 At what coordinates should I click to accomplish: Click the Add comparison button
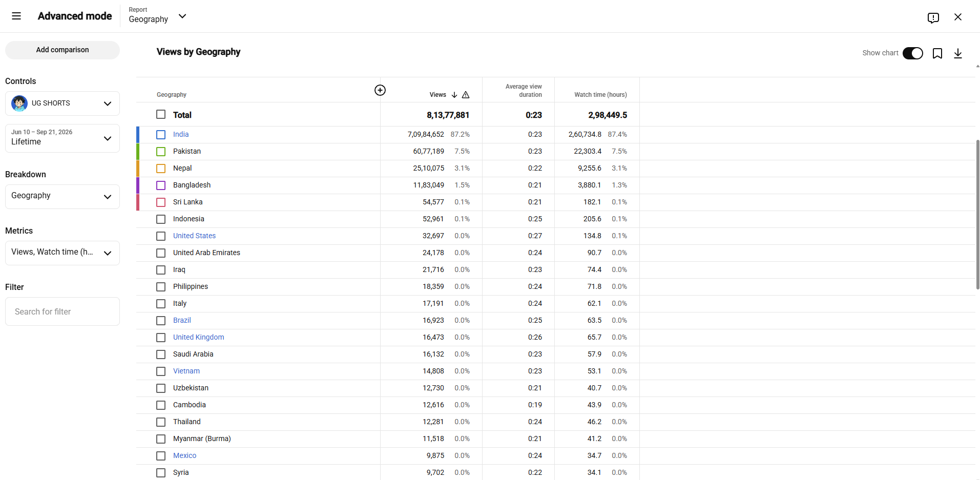click(62, 50)
